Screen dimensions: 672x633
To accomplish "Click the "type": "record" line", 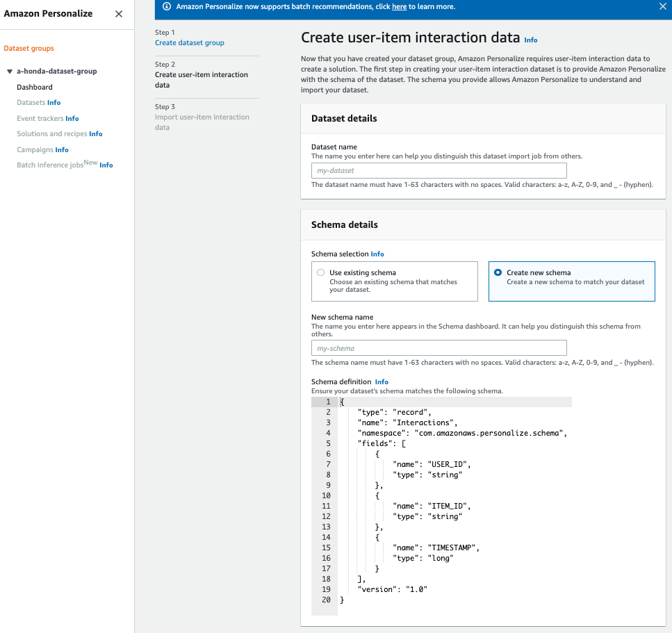I will pyautogui.click(x=394, y=412).
